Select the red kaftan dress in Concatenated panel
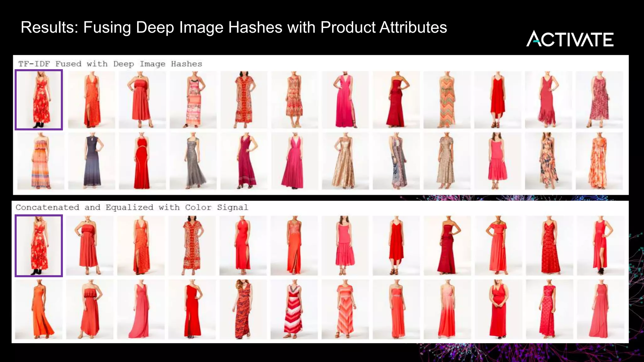Screen dimensions: 644x362 (x=192, y=245)
